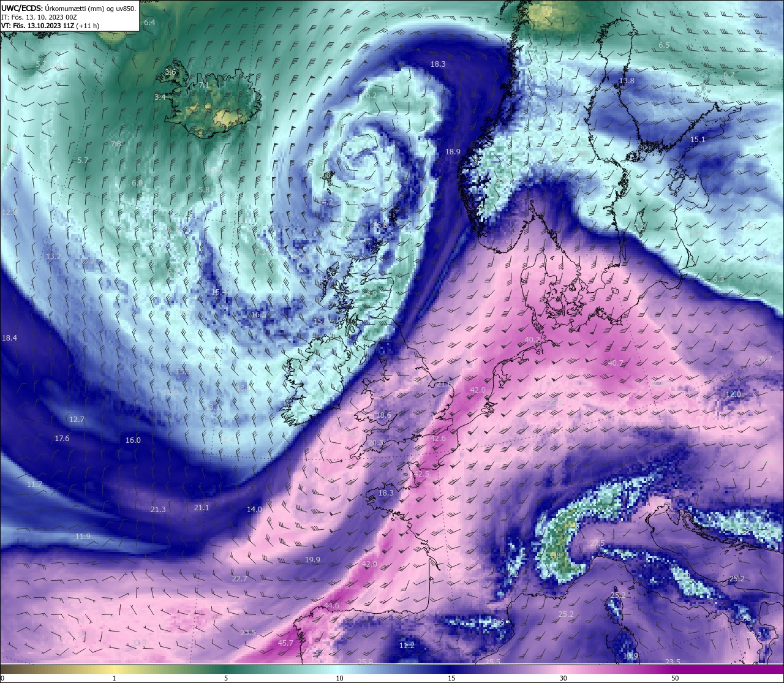Click the 45.7 value label
The width and height of the screenshot is (784, 683).
click(285, 643)
